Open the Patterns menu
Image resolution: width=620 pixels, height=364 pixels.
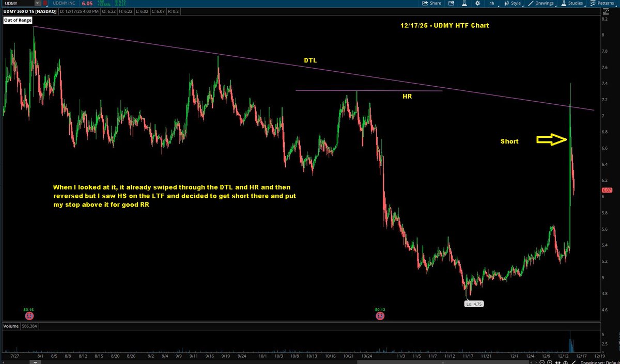pos(602,3)
